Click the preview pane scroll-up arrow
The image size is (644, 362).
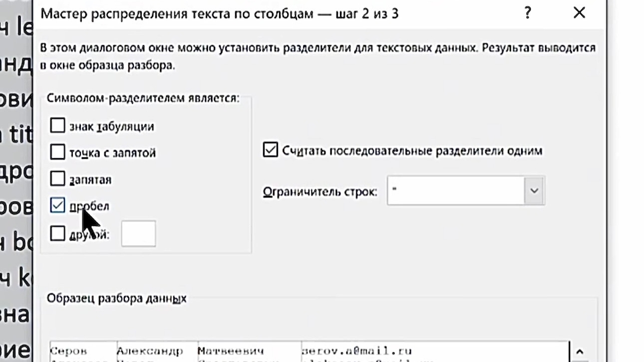(580, 352)
